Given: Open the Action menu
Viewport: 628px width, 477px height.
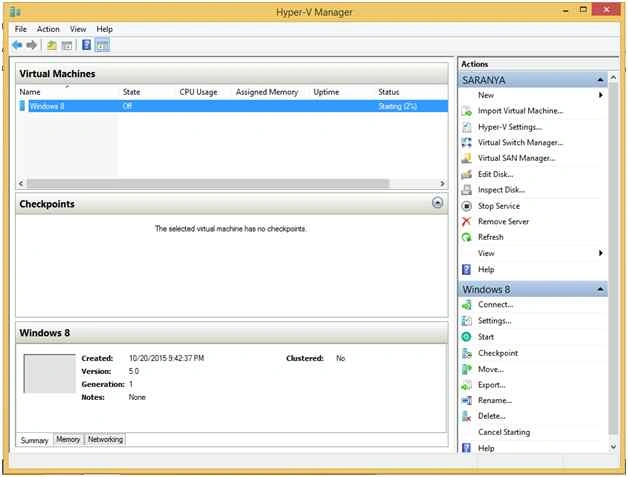Looking at the screenshot, I should point(48,29).
